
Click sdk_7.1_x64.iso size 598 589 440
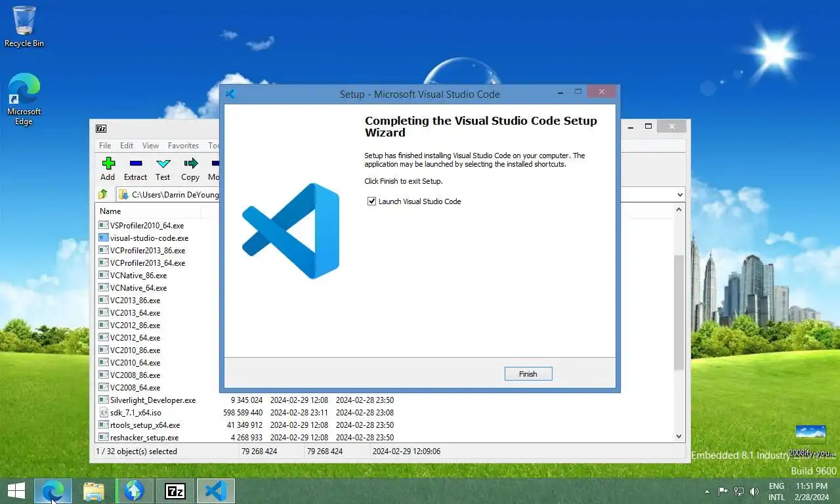(x=243, y=413)
